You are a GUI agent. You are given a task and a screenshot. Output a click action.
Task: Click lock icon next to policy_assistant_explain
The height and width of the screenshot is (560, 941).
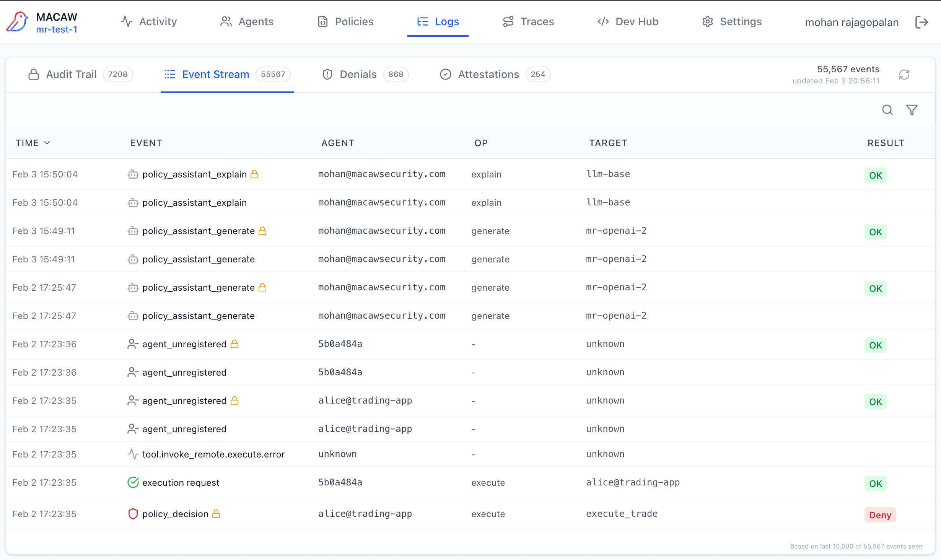[x=254, y=174]
